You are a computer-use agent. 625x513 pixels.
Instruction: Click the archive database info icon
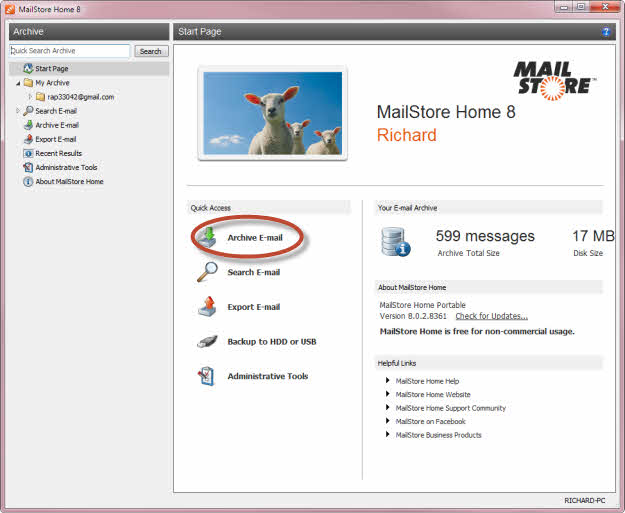click(395, 242)
